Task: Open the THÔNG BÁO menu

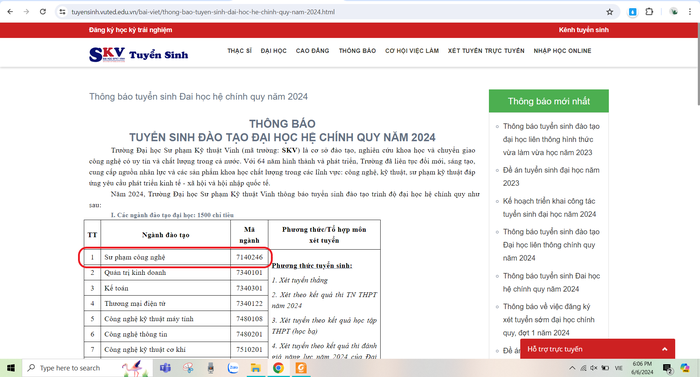Action: point(357,51)
